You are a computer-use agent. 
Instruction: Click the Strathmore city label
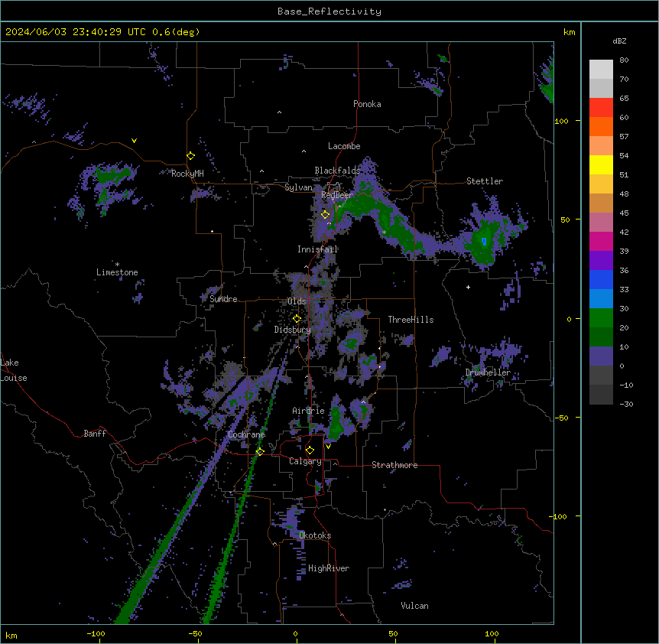point(394,465)
